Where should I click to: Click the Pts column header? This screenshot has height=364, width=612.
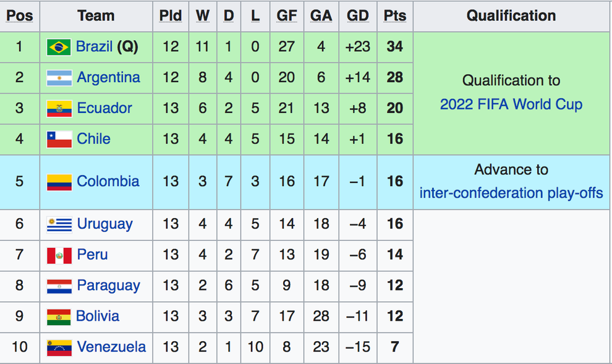pyautogui.click(x=394, y=16)
